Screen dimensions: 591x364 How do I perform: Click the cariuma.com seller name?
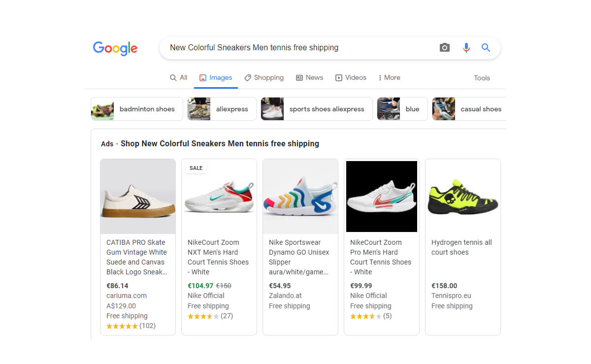(127, 296)
